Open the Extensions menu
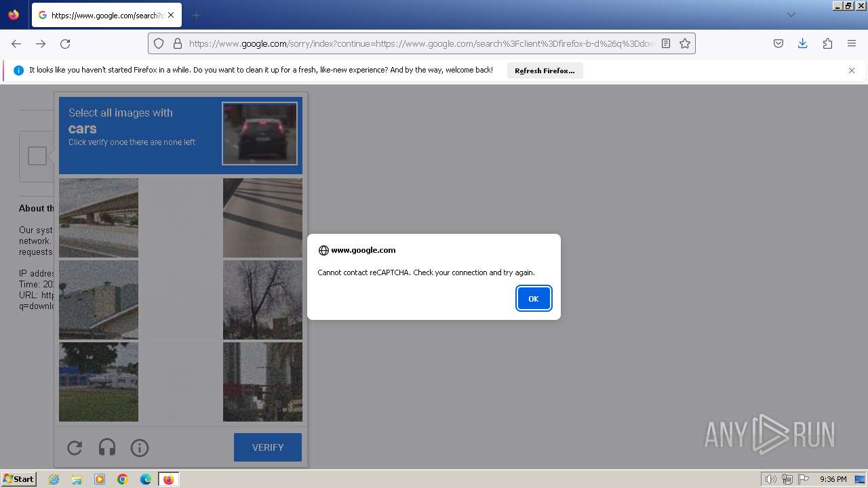The height and width of the screenshot is (488, 868). point(827,43)
